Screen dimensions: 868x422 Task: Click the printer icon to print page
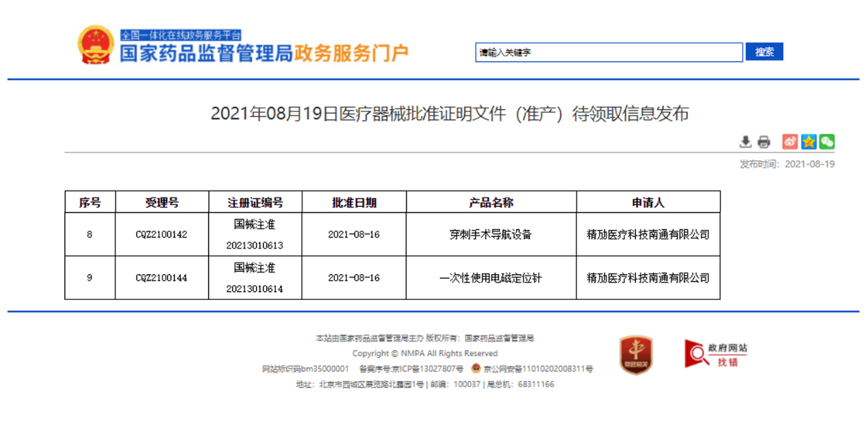pyautogui.click(x=764, y=142)
